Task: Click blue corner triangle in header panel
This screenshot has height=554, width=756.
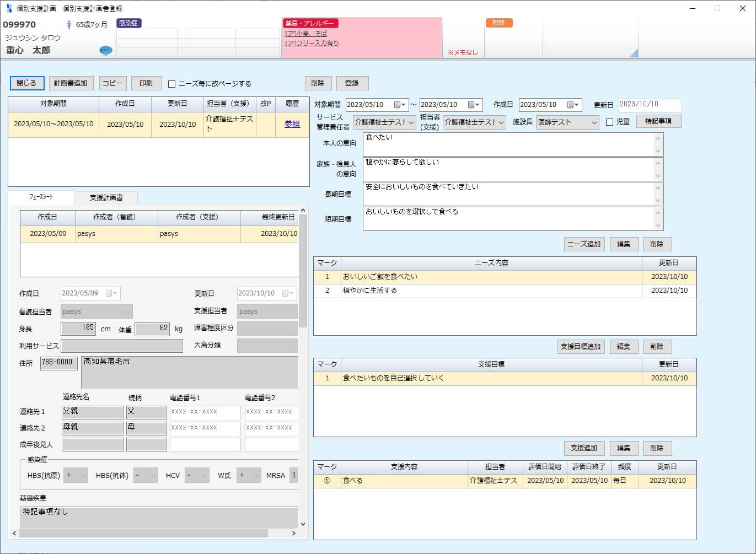Action: tap(634, 53)
